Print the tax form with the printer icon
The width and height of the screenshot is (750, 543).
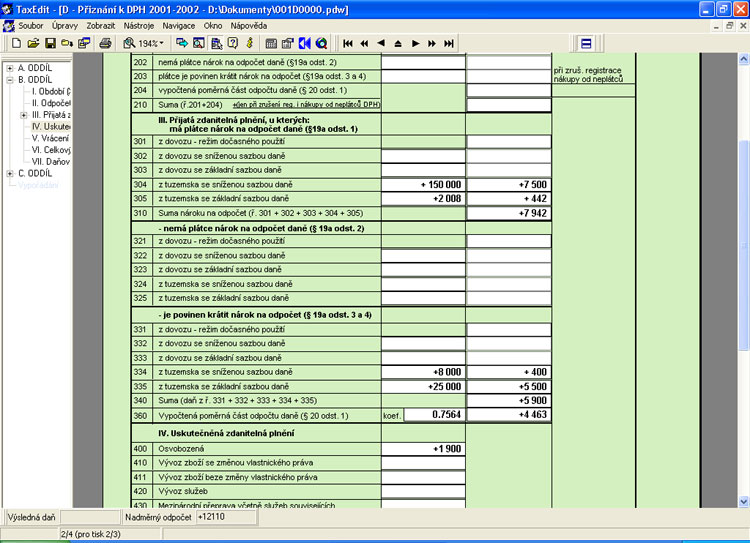click(105, 44)
